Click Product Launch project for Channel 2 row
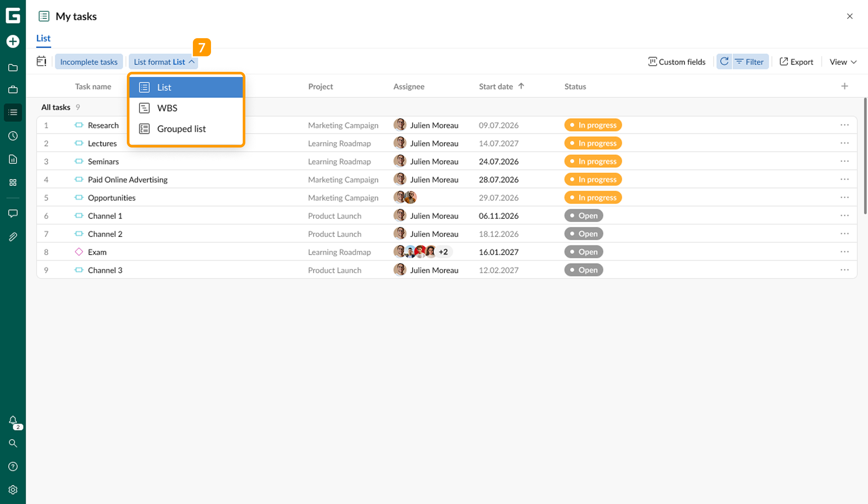 click(334, 234)
